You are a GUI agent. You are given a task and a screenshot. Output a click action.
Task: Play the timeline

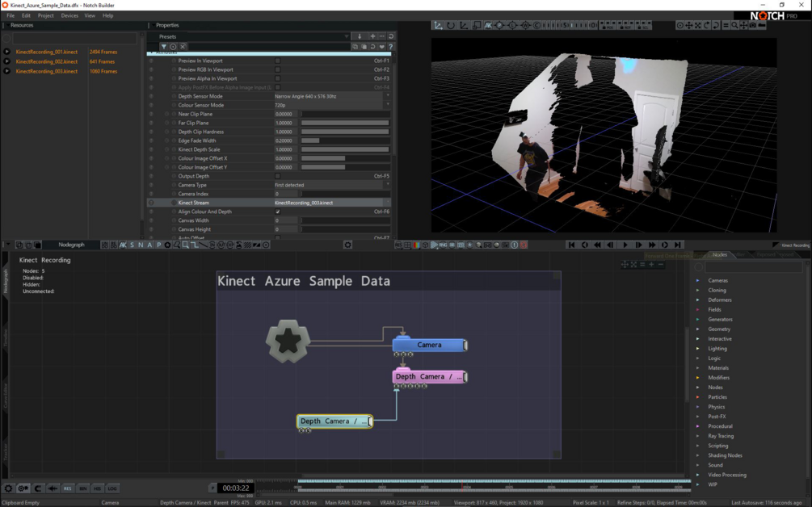(x=625, y=245)
